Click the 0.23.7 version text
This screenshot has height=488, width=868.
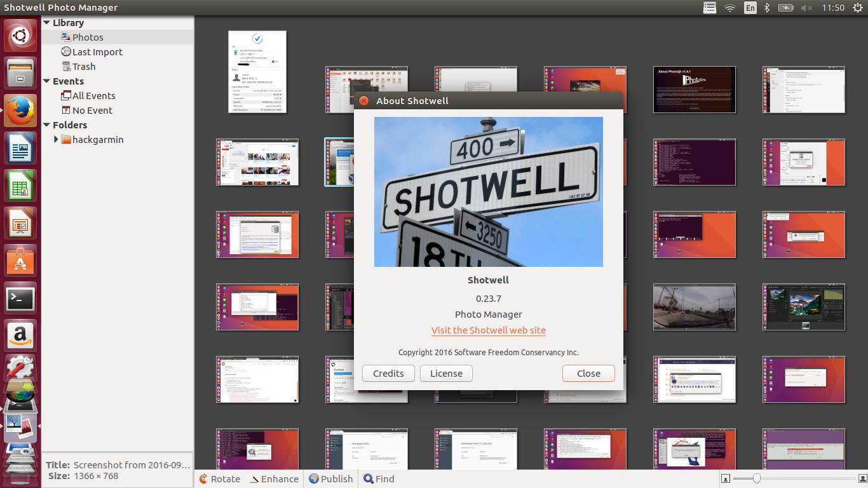point(489,299)
